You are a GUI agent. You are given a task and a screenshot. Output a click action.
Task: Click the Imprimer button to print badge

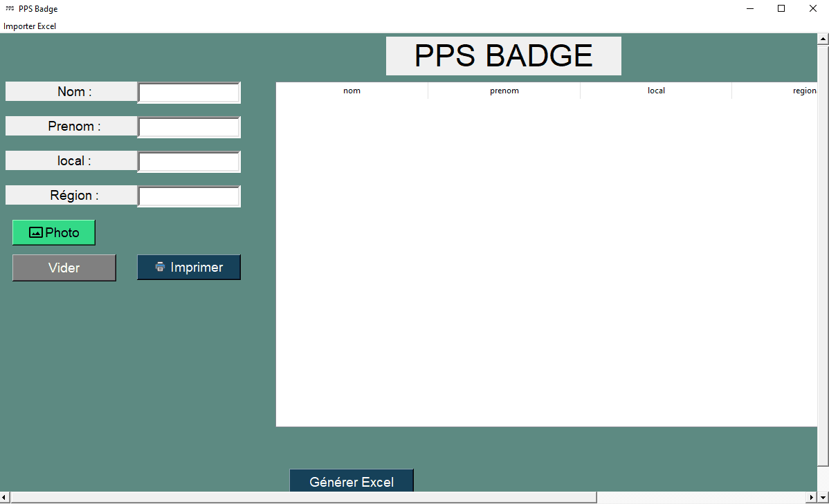[188, 267]
